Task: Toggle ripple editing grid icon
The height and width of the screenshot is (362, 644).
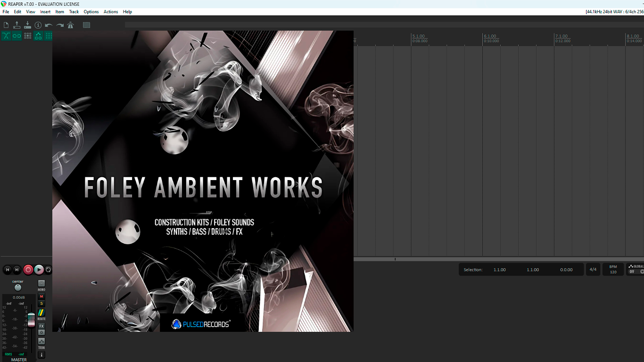Action: click(27, 36)
